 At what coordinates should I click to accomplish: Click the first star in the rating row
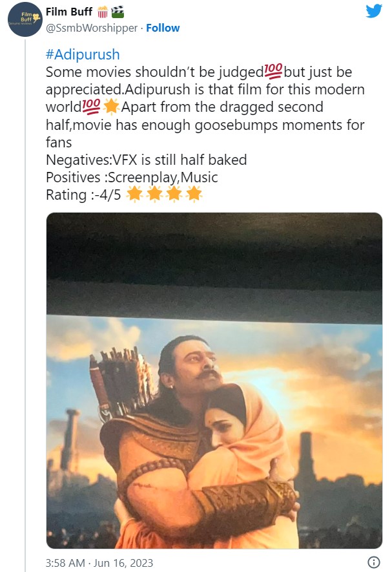(134, 194)
